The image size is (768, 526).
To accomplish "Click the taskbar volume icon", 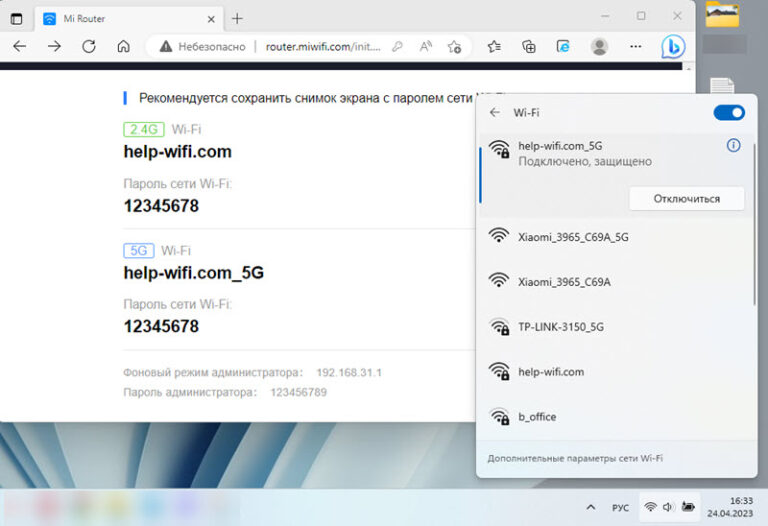I will [668, 507].
